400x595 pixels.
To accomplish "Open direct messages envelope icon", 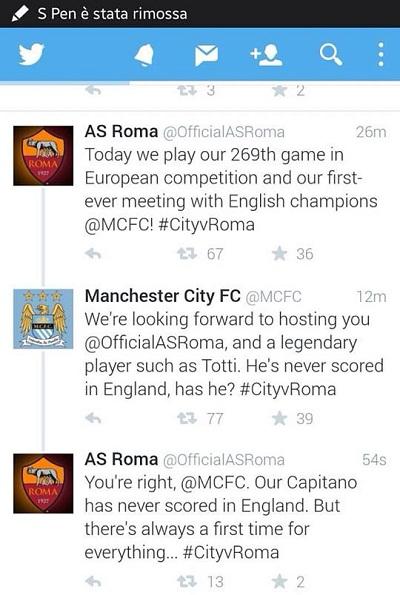I will (206, 55).
